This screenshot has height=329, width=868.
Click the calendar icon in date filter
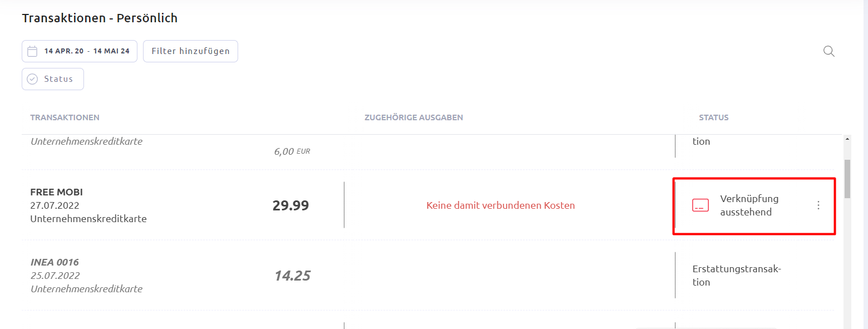pyautogui.click(x=32, y=51)
